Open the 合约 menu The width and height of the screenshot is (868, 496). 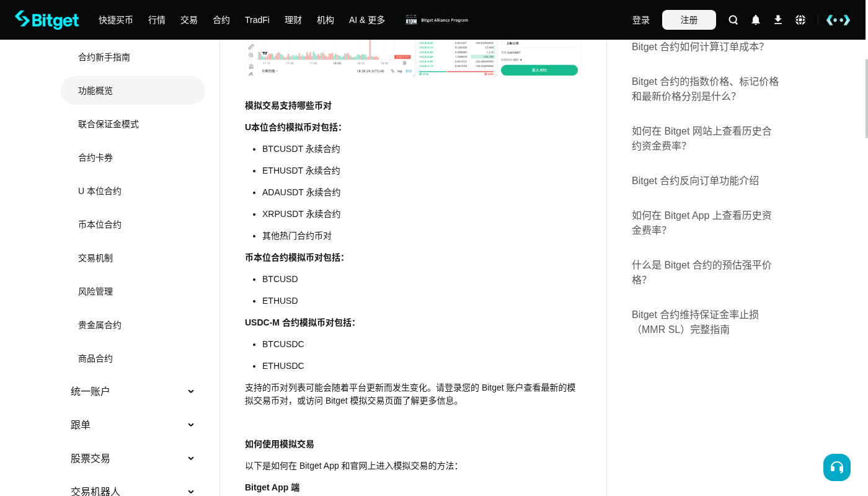click(x=221, y=20)
